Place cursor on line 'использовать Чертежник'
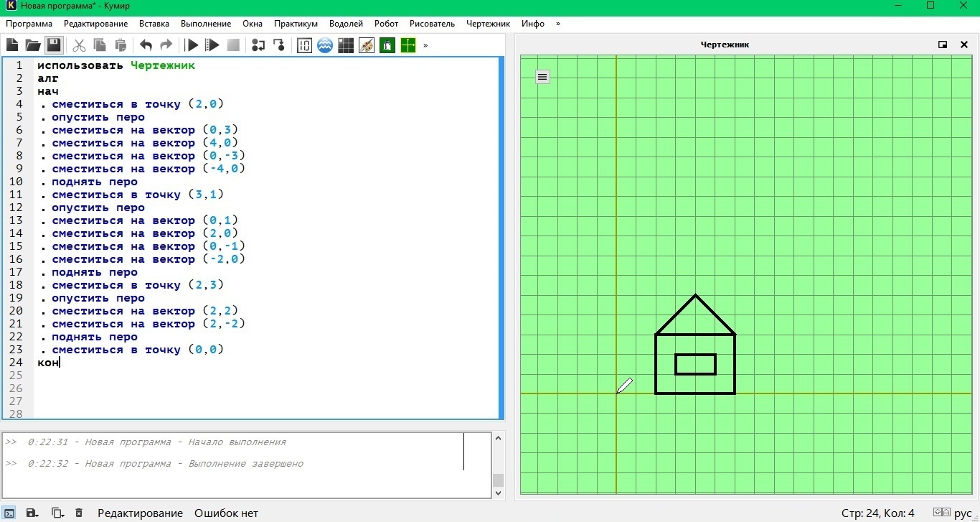The width and height of the screenshot is (980, 522). 116,65
